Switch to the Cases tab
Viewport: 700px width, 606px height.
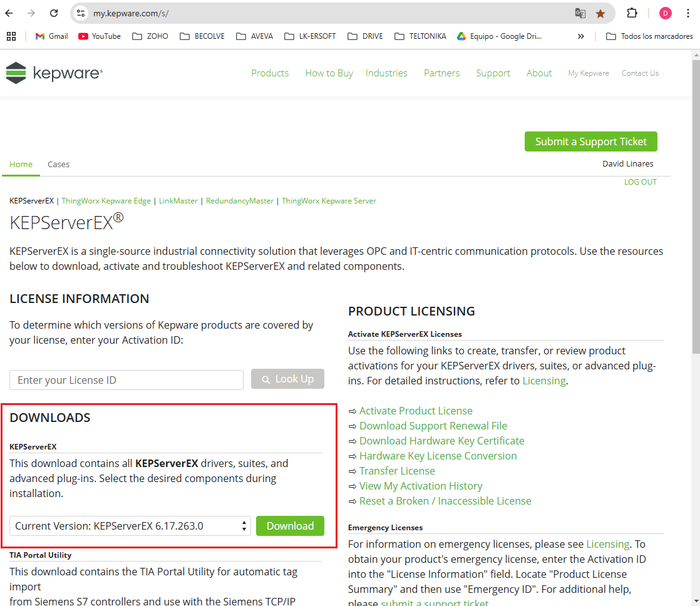tap(58, 164)
